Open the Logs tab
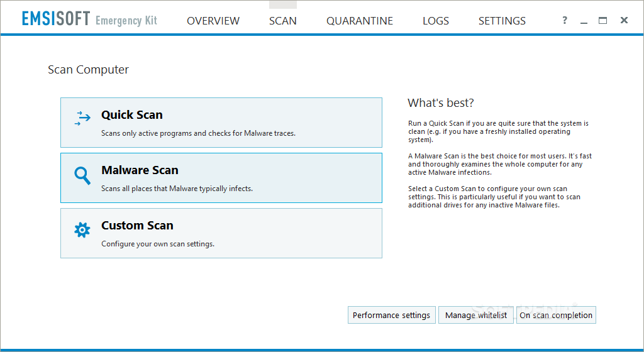This screenshot has width=644, height=352. tap(436, 21)
